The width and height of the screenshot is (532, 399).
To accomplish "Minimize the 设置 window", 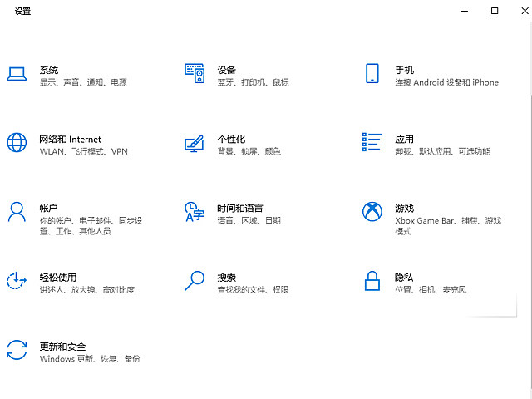I will [465, 11].
